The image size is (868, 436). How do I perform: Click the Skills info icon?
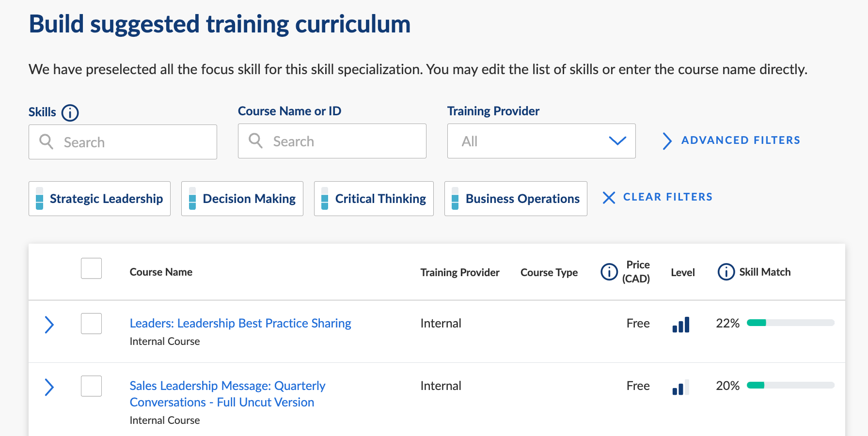pyautogui.click(x=70, y=113)
